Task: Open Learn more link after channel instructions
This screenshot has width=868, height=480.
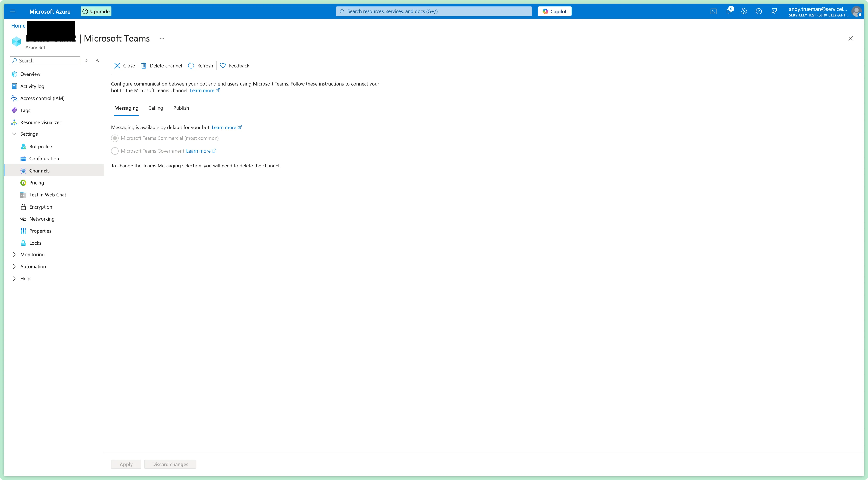Action: 204,90
